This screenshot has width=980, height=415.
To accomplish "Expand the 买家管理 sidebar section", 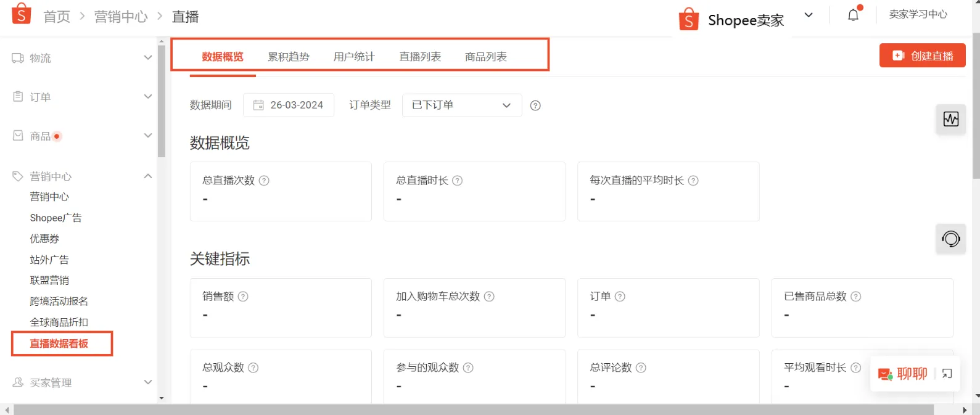I will [x=147, y=382].
